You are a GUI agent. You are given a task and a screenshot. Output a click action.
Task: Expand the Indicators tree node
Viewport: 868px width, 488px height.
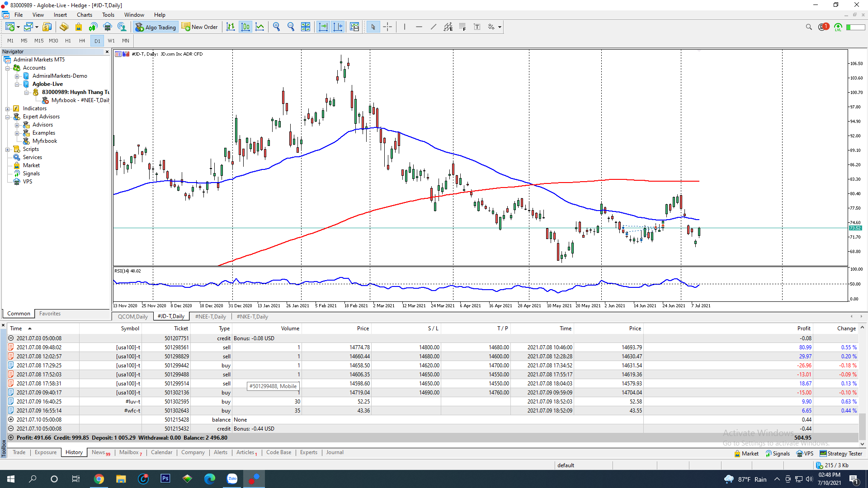coord(8,108)
